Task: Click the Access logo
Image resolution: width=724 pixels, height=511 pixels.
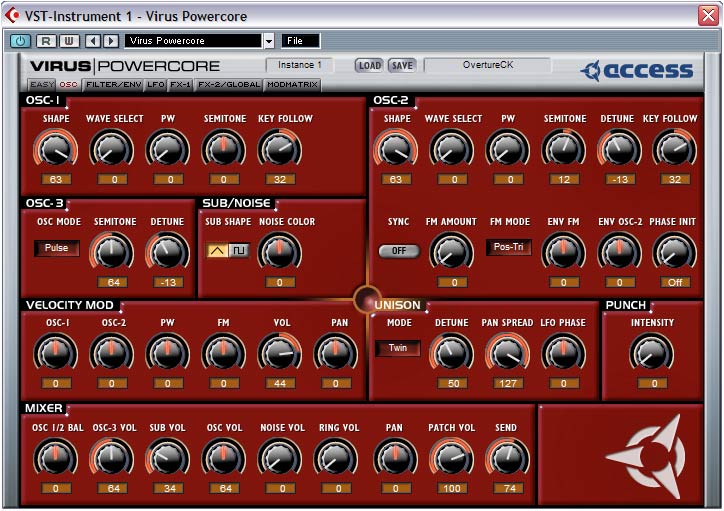Action: [637, 70]
